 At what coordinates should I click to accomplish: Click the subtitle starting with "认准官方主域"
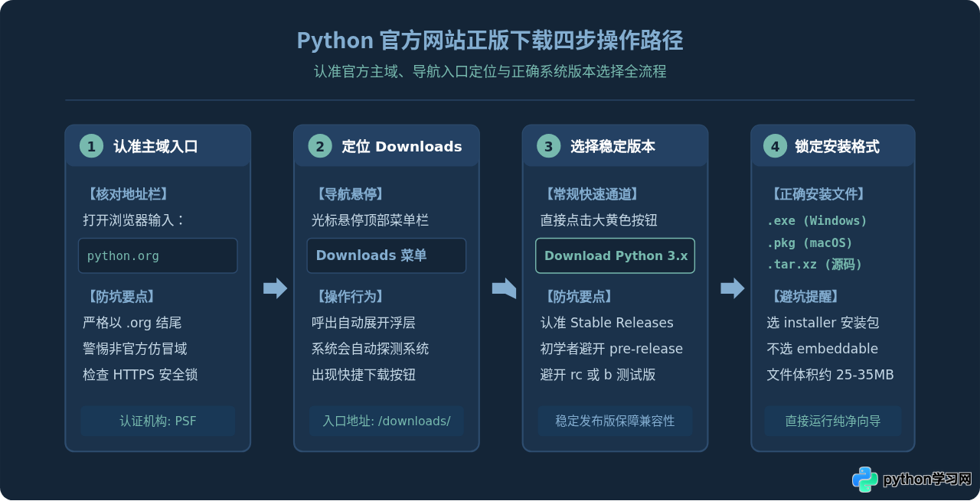[490, 71]
